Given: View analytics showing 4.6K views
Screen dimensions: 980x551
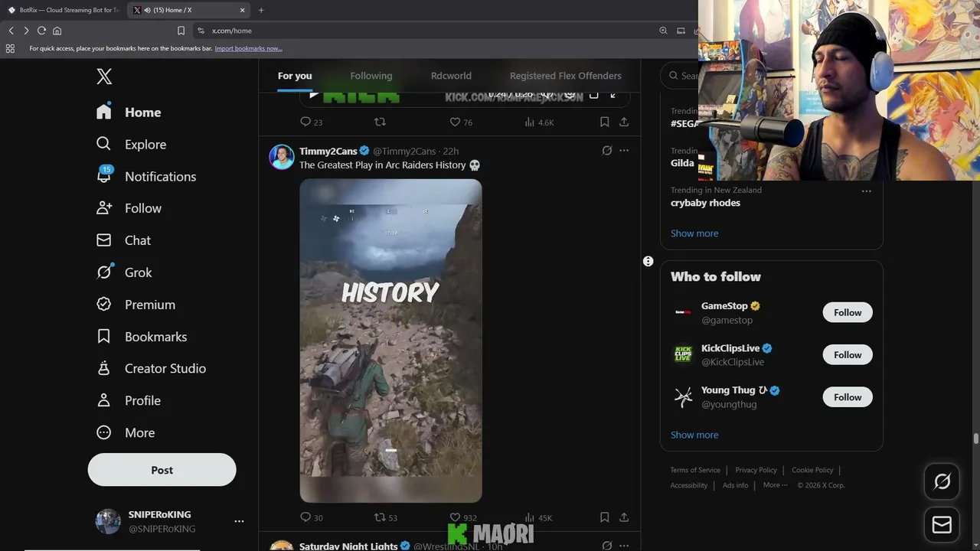Looking at the screenshot, I should coord(539,122).
